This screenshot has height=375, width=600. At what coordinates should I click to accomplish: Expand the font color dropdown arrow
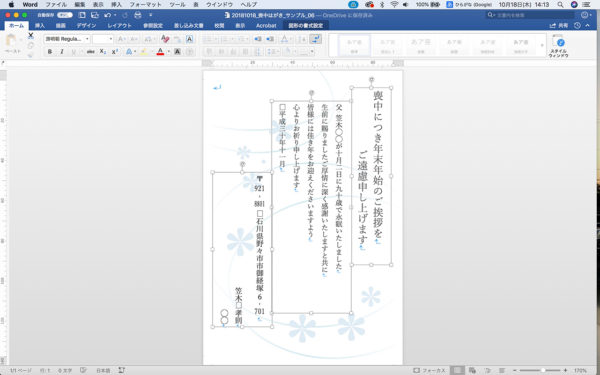pos(168,52)
